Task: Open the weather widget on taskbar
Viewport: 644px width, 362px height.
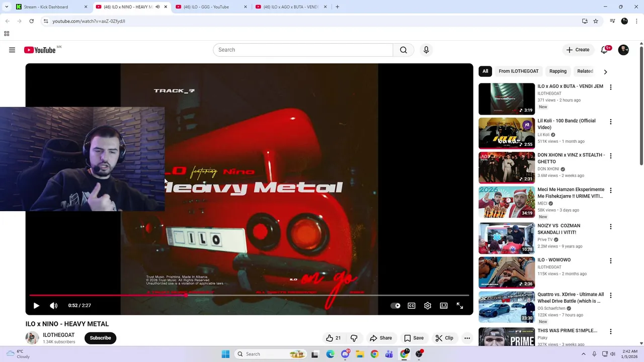Action: [x=18, y=354]
